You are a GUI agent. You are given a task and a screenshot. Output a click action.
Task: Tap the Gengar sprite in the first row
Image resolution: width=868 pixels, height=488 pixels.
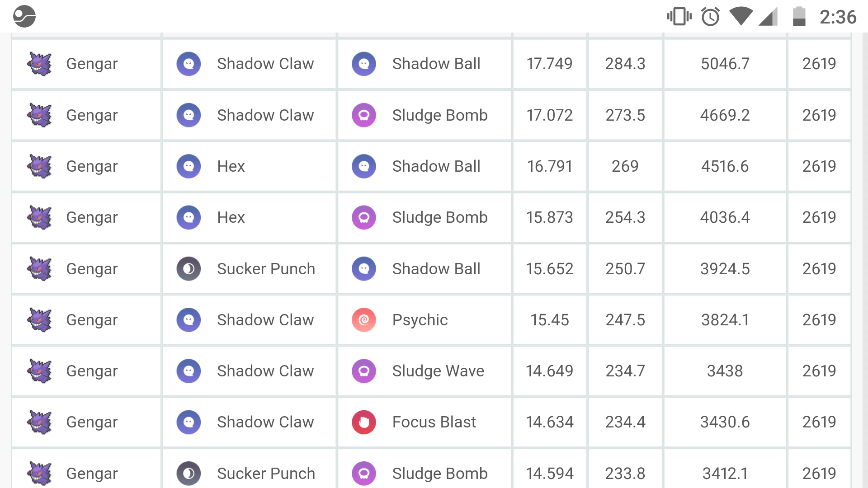(39, 64)
